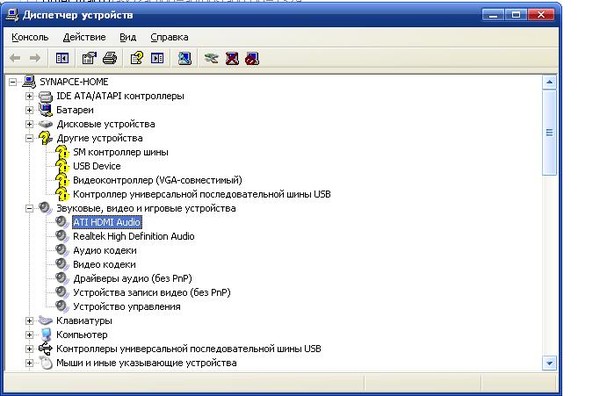Click the Компьютер monitor icon

pos(46,335)
